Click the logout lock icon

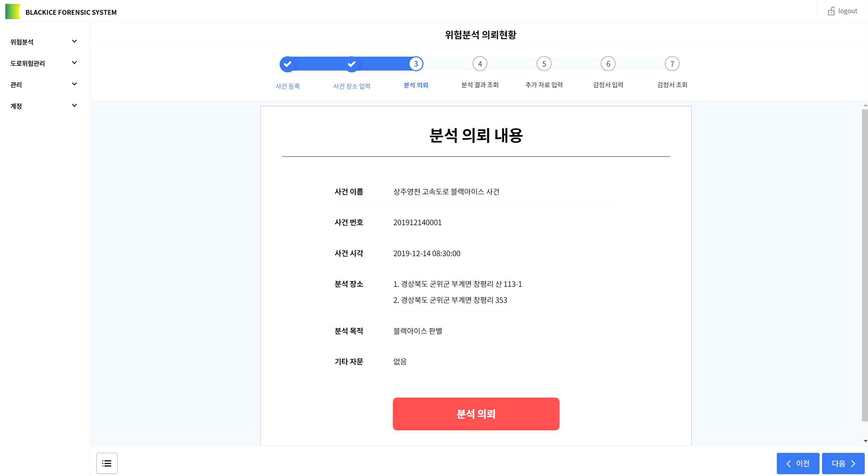click(x=831, y=11)
